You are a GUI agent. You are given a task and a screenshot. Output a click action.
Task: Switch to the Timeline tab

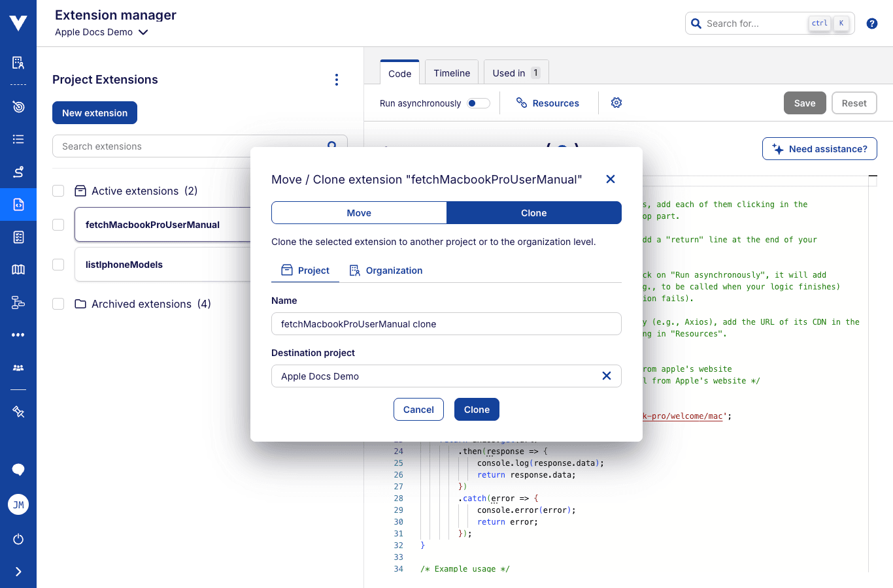tap(451, 73)
